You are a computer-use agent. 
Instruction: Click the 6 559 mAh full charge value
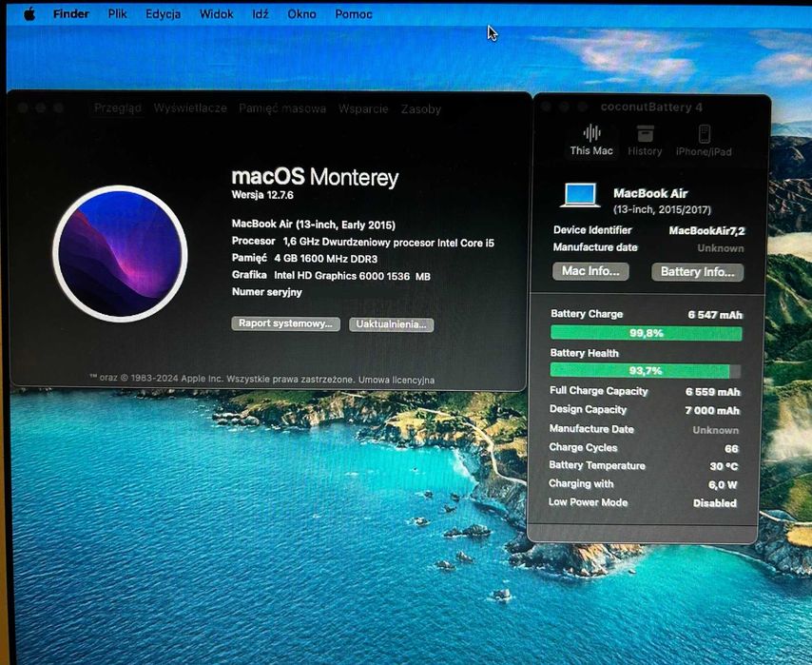(x=712, y=392)
